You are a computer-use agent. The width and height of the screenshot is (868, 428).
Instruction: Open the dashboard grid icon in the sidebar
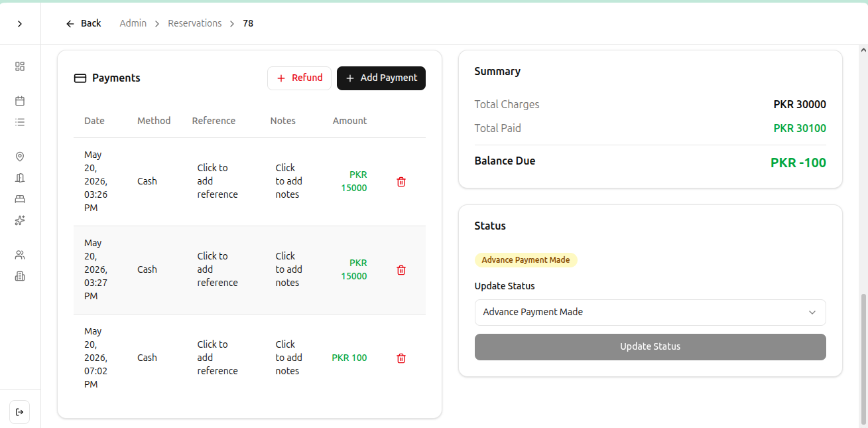click(x=20, y=66)
